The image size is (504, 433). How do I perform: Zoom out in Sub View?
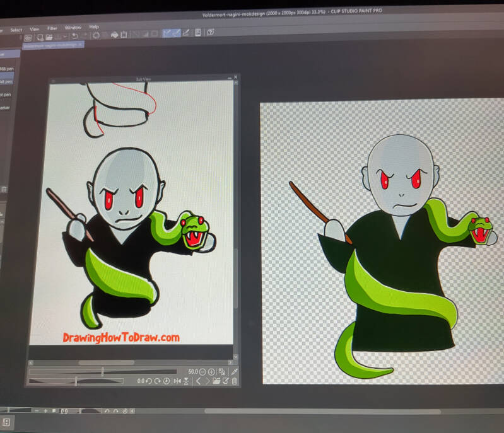[202, 372]
